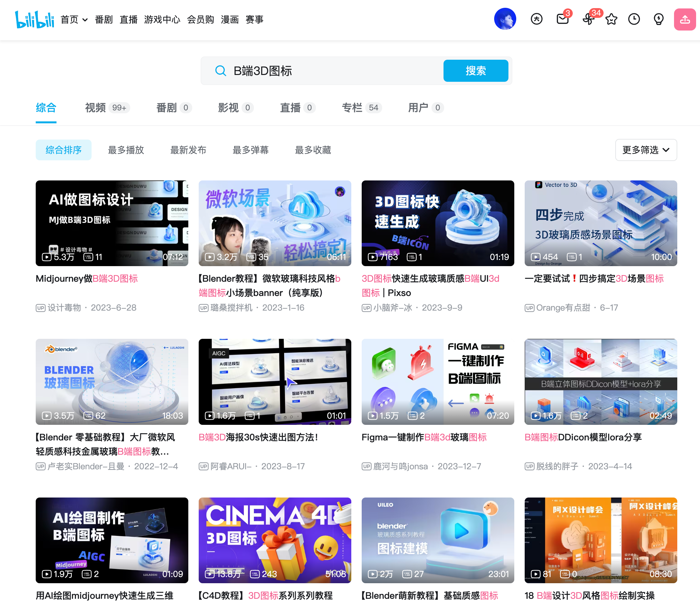Switch to 直播 0 results tab
This screenshot has width=700, height=603.
[x=298, y=108]
